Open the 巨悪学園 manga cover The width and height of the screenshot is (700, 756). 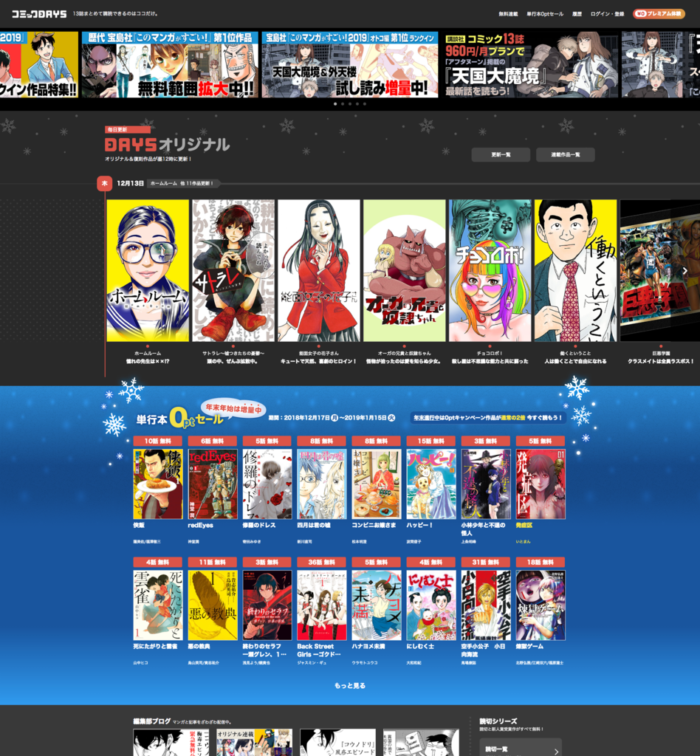coord(660,270)
